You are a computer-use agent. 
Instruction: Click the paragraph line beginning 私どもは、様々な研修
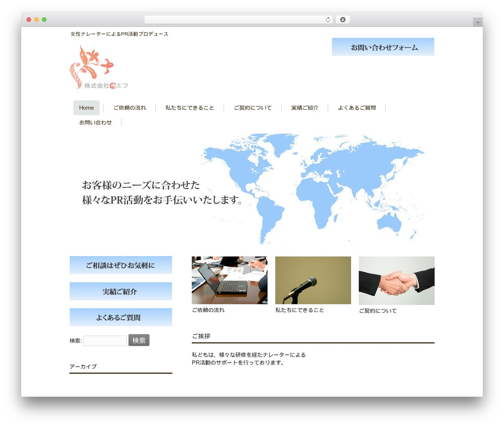click(249, 355)
